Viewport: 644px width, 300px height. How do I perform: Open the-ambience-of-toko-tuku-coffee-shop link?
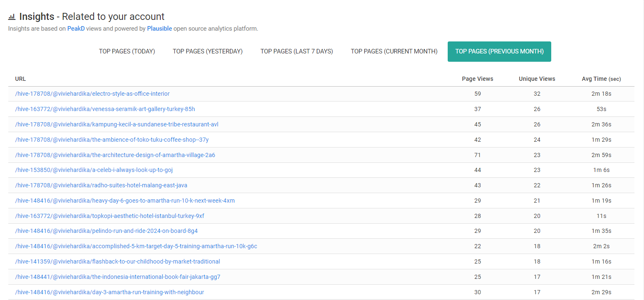click(x=112, y=140)
